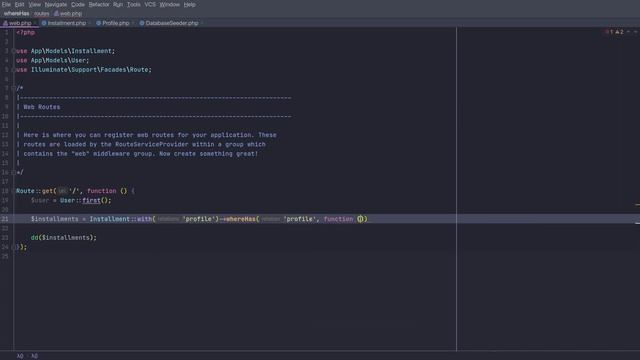Go to next highlighted error arrow
Image resolution: width=640 pixels, height=360 pixels.
tap(635, 32)
